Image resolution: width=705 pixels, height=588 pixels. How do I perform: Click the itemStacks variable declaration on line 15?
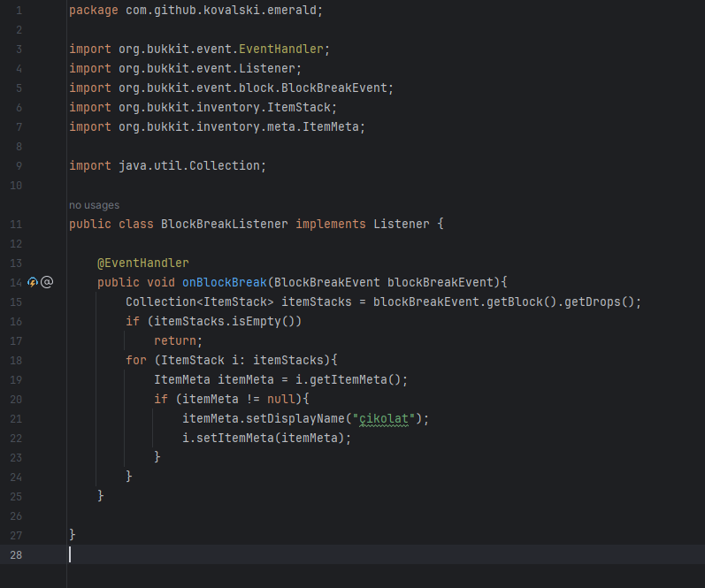(x=317, y=302)
